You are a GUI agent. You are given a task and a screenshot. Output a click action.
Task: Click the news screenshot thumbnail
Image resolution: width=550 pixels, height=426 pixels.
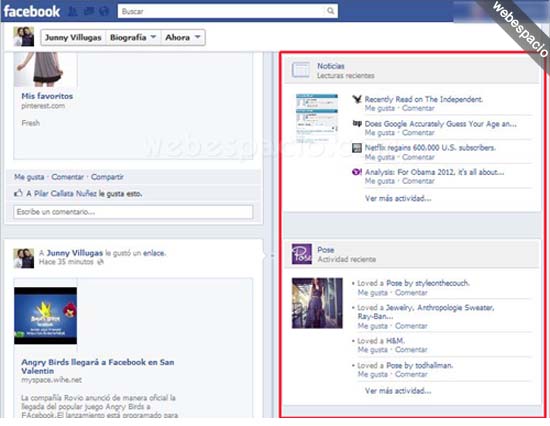[317, 118]
